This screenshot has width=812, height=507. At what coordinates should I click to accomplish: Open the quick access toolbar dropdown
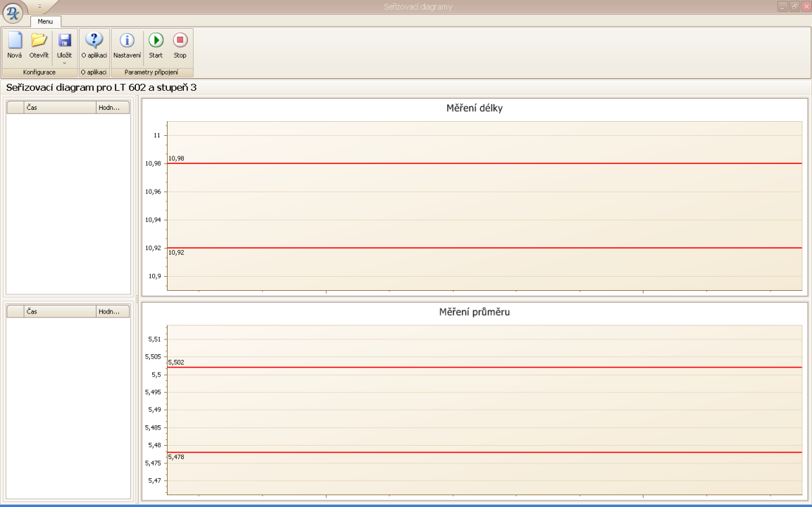[39, 6]
